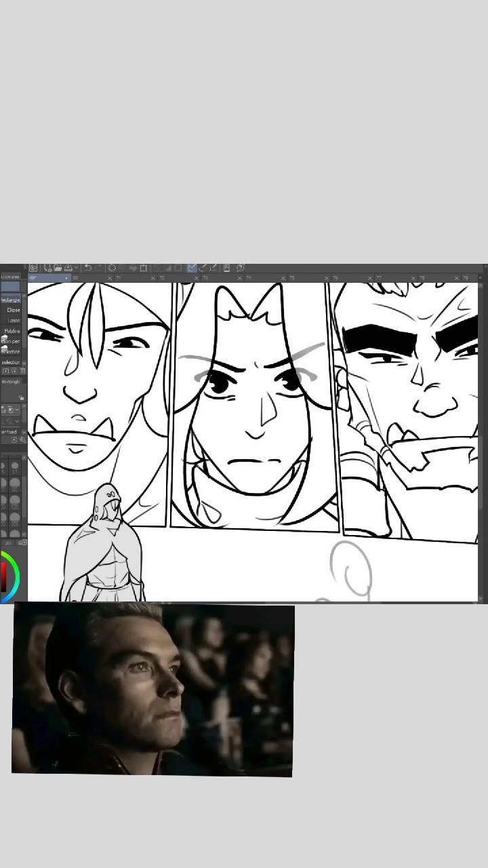Pick brush size preset 50

[15, 485]
